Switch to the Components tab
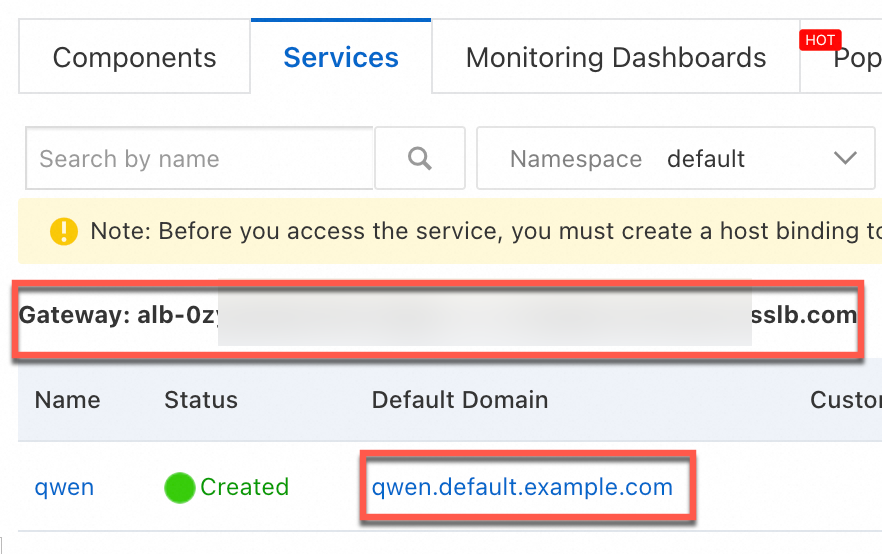 coord(134,57)
